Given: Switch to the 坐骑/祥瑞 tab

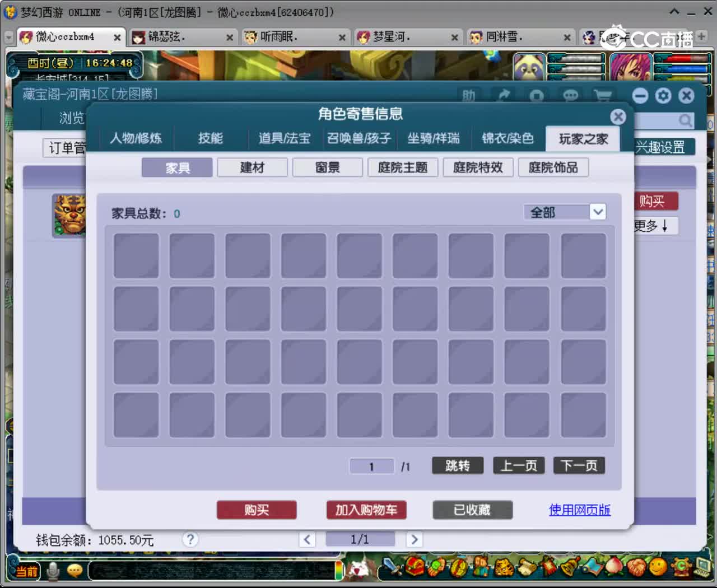Looking at the screenshot, I should 434,138.
